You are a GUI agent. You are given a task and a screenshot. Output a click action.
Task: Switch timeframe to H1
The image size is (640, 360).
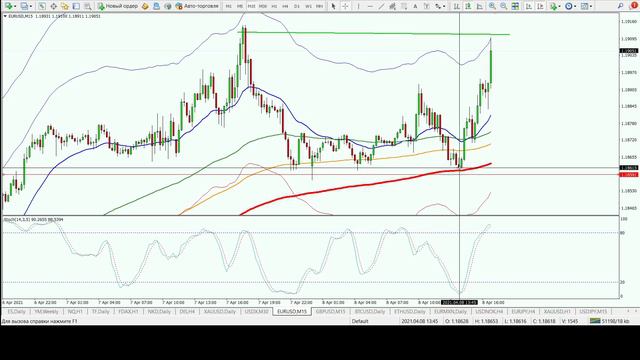(x=274, y=6)
